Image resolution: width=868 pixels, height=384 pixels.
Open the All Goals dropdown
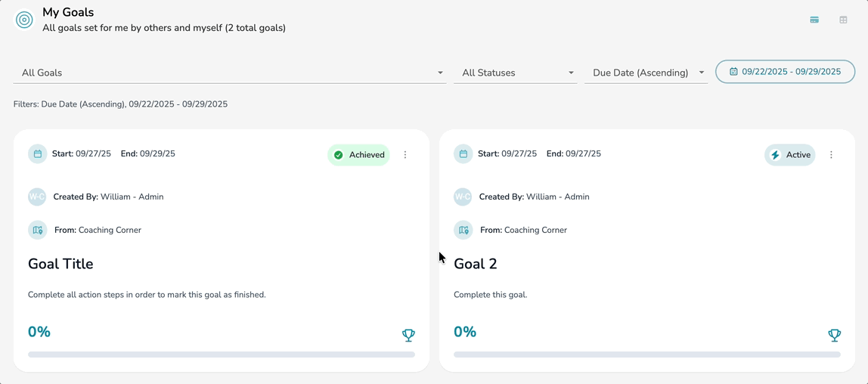[x=229, y=73]
